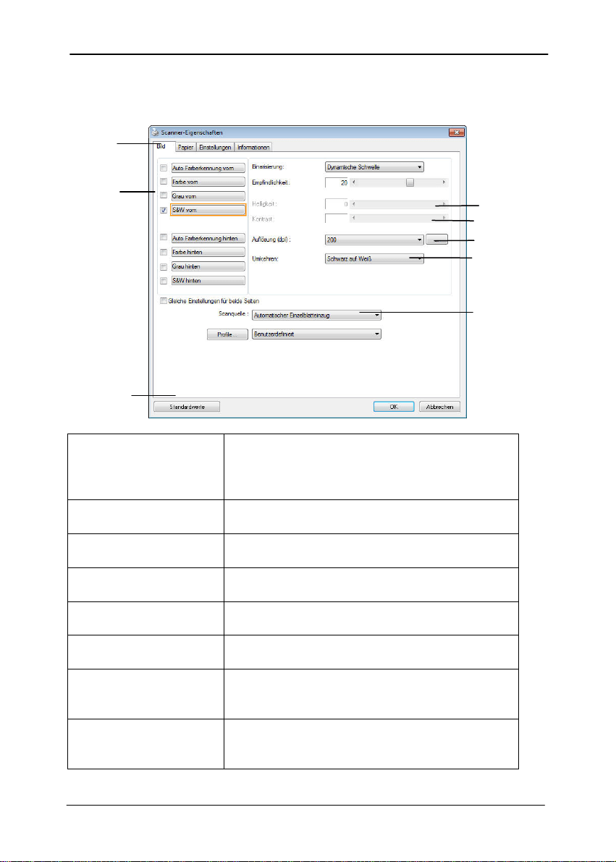Select the Auto Farberkennung vorn button
Viewport: 616px width, 862px height.
tap(208, 168)
